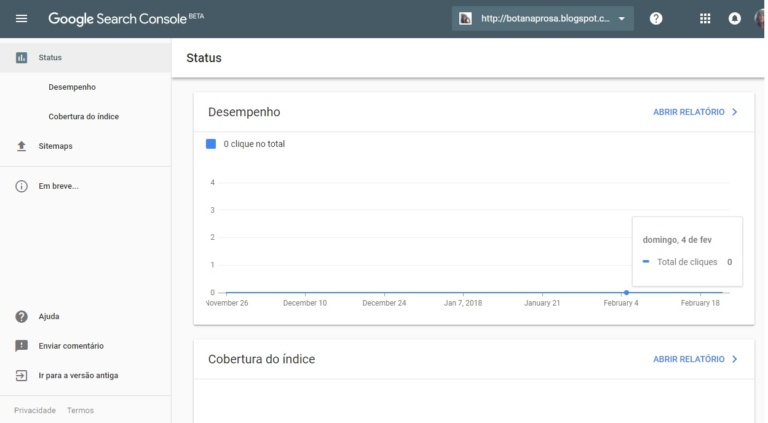The image size is (768, 423).
Task: Click the 'December 10' axis label
Action: pyautogui.click(x=305, y=303)
